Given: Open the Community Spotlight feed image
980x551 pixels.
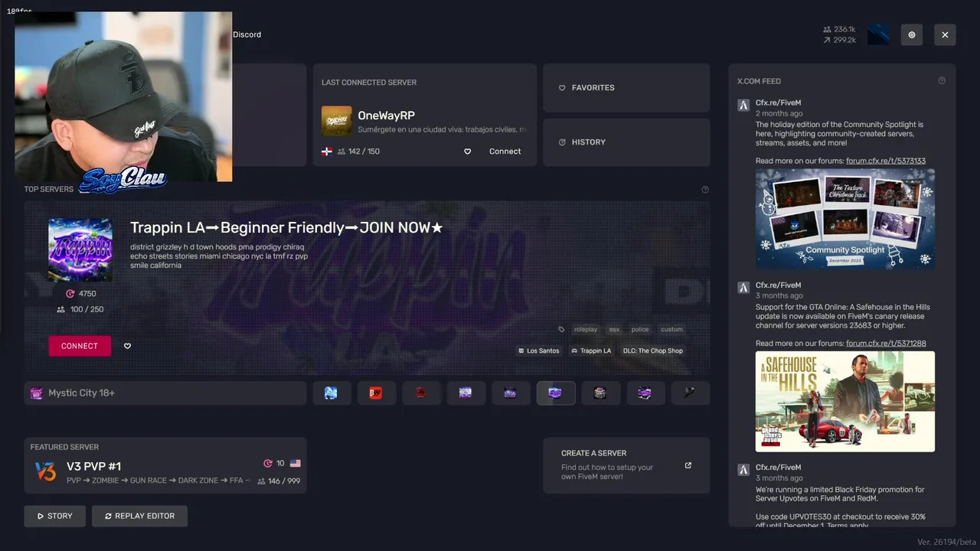Looking at the screenshot, I should tap(845, 219).
